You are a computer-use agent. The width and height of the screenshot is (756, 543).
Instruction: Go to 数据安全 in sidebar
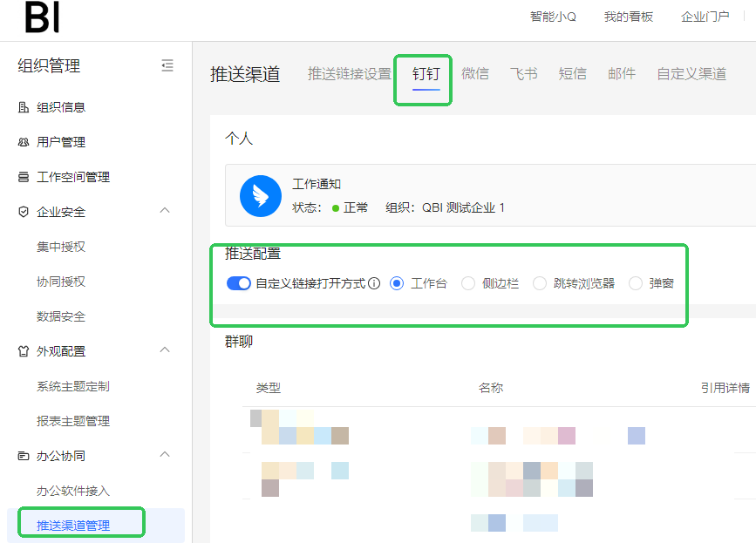(61, 316)
